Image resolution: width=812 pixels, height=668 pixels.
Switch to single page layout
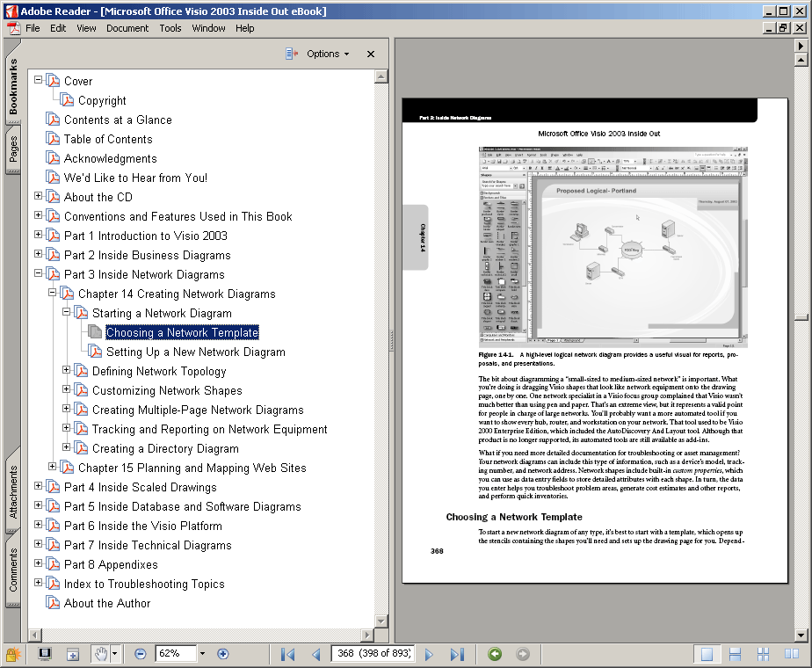coord(707,654)
